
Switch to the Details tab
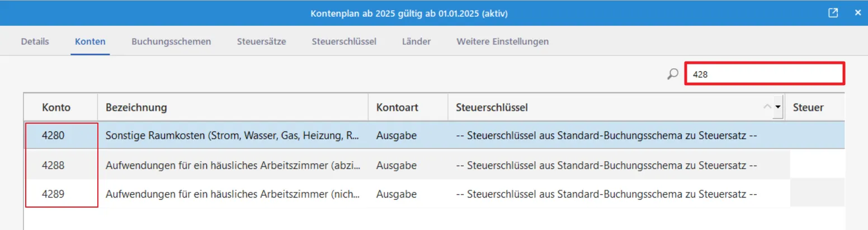[x=35, y=41]
